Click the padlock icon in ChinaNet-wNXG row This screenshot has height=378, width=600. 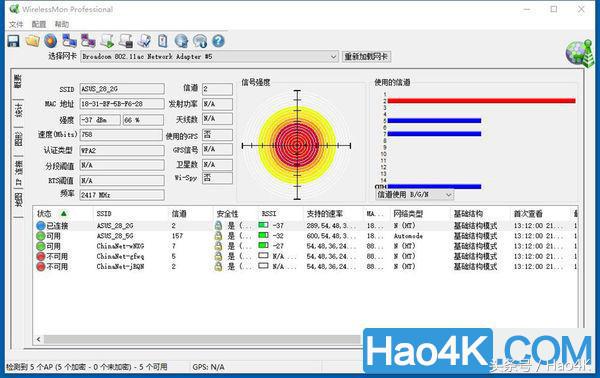[x=218, y=246]
